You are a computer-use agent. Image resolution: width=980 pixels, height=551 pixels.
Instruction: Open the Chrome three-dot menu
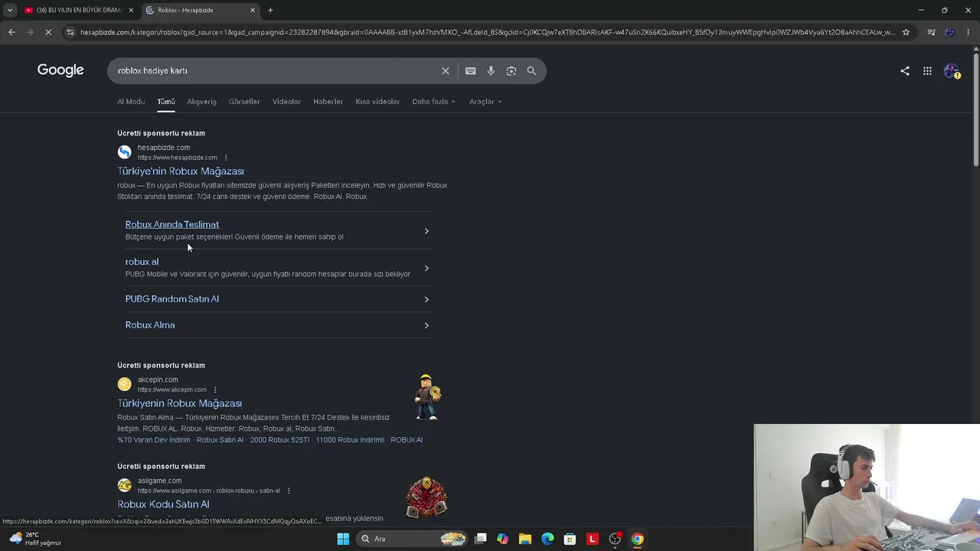(969, 32)
